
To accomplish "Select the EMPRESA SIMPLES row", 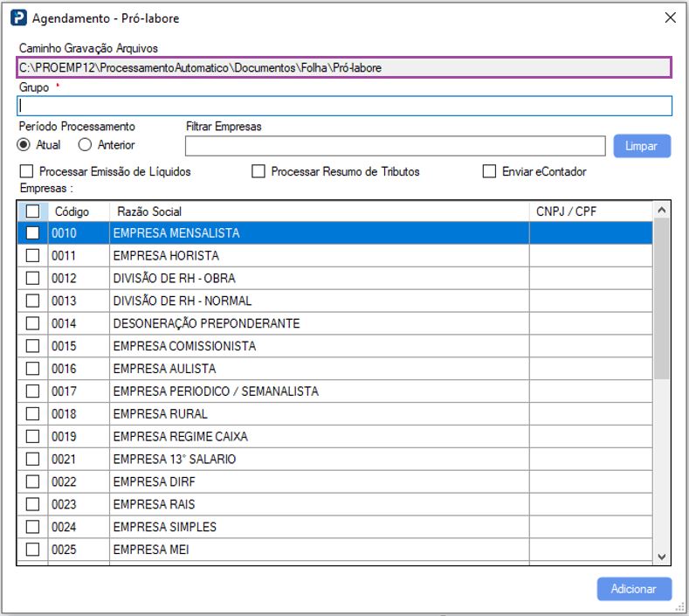I will pos(319,527).
